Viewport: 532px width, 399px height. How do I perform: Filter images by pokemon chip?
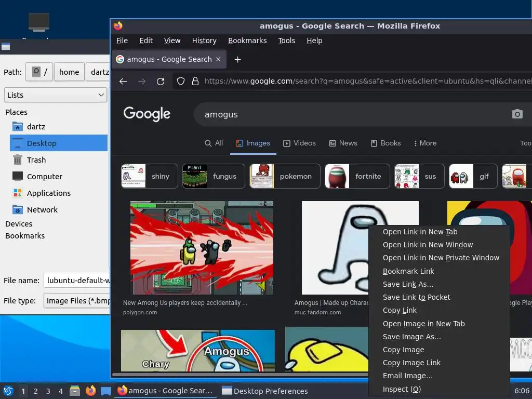coord(285,176)
